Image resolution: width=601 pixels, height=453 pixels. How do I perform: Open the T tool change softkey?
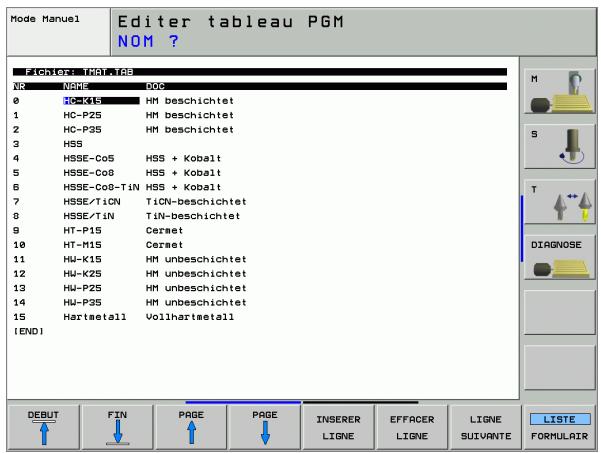point(559,202)
